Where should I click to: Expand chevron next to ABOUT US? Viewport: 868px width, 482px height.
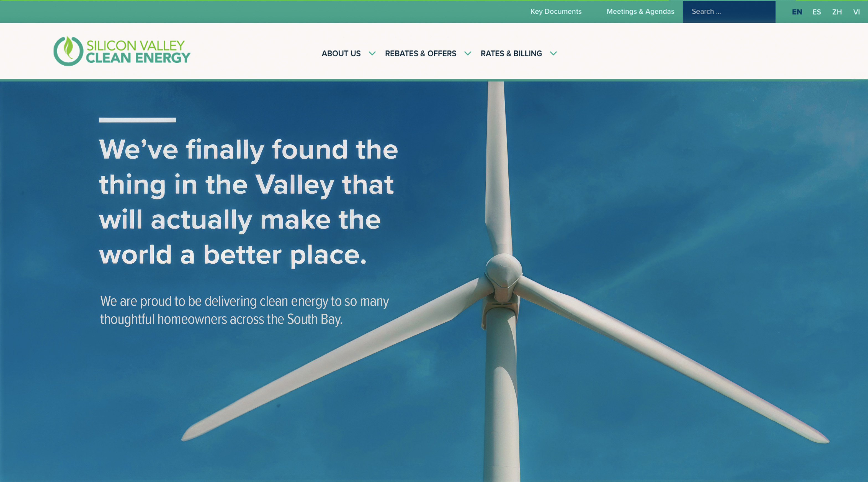pyautogui.click(x=372, y=53)
